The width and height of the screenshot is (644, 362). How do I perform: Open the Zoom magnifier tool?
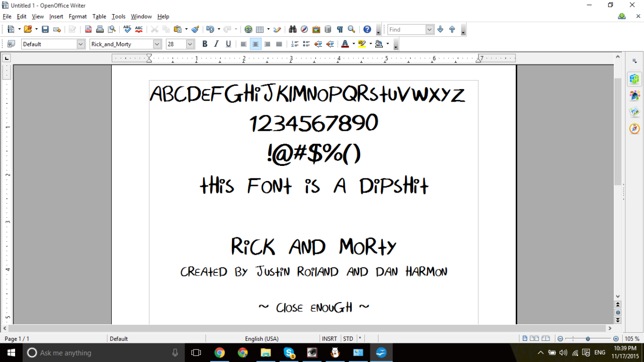[352, 30]
